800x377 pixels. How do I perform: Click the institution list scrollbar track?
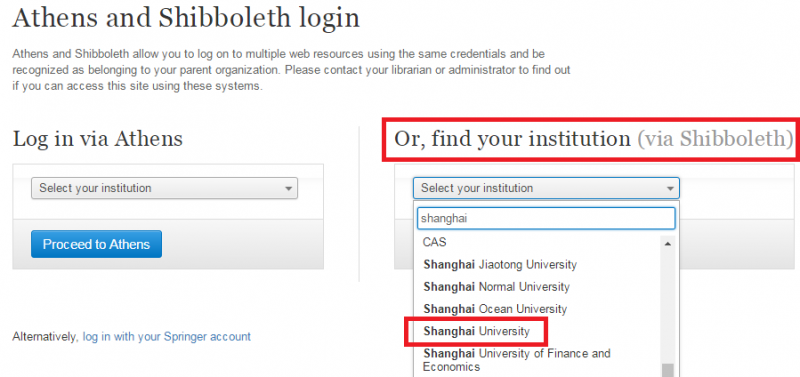point(667,307)
